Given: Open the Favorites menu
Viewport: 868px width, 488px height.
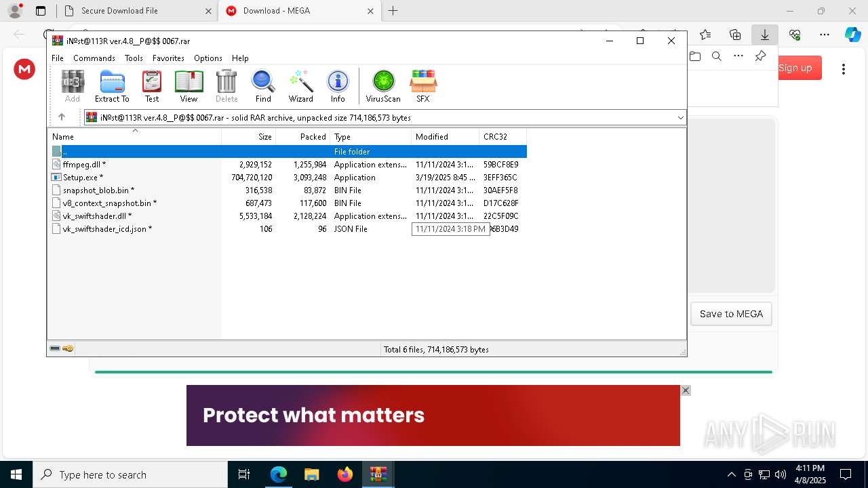Looking at the screenshot, I should coord(168,58).
